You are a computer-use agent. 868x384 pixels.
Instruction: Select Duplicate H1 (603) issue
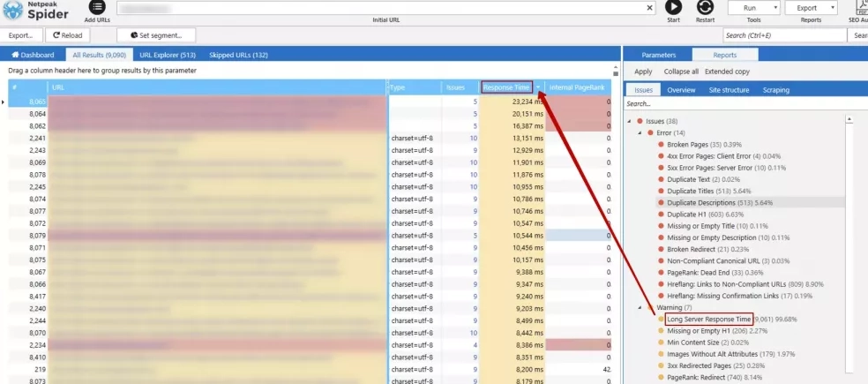pyautogui.click(x=706, y=215)
